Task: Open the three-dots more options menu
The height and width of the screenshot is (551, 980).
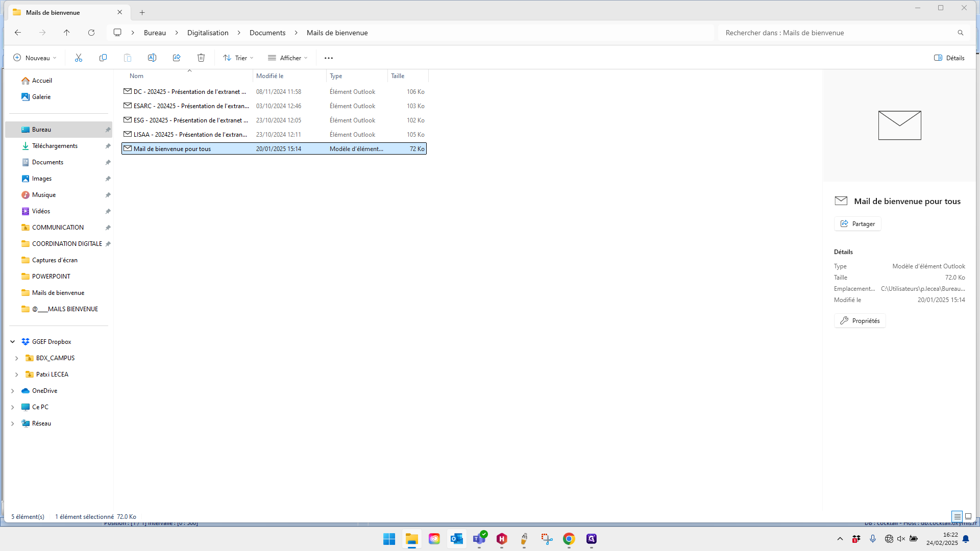Action: pos(329,58)
